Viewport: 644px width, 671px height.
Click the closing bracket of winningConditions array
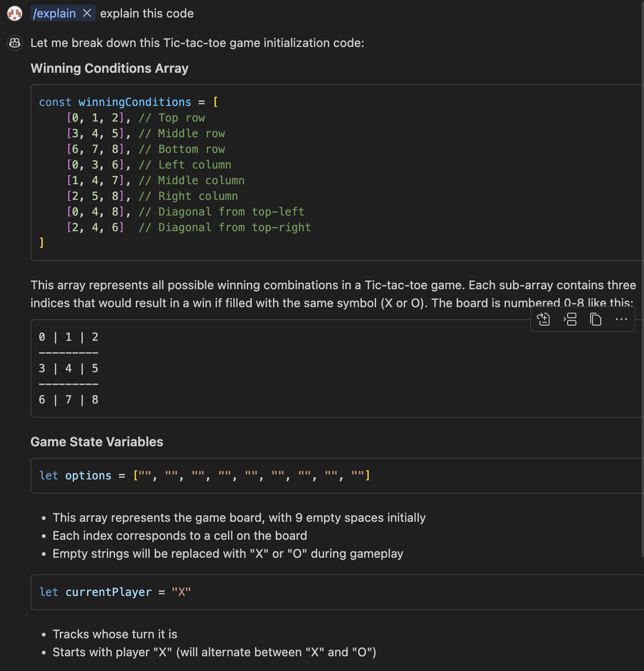pos(41,243)
